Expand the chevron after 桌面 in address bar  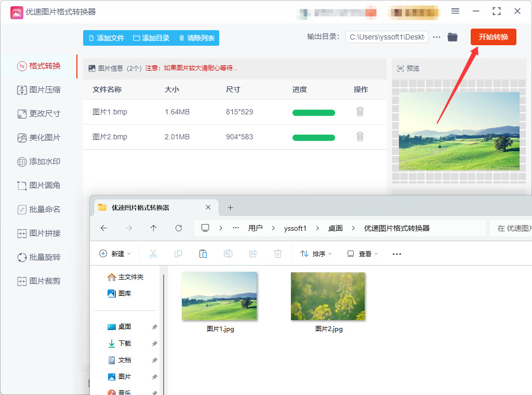point(353,228)
